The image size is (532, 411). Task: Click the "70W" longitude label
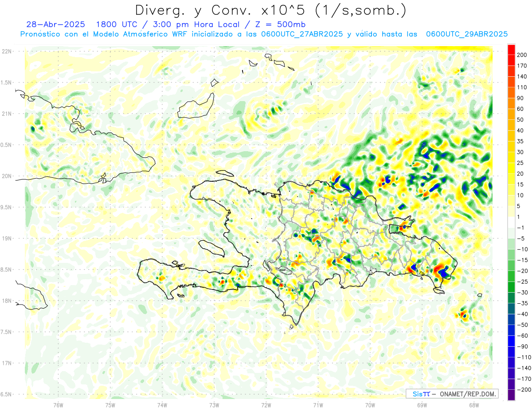coord(370,405)
